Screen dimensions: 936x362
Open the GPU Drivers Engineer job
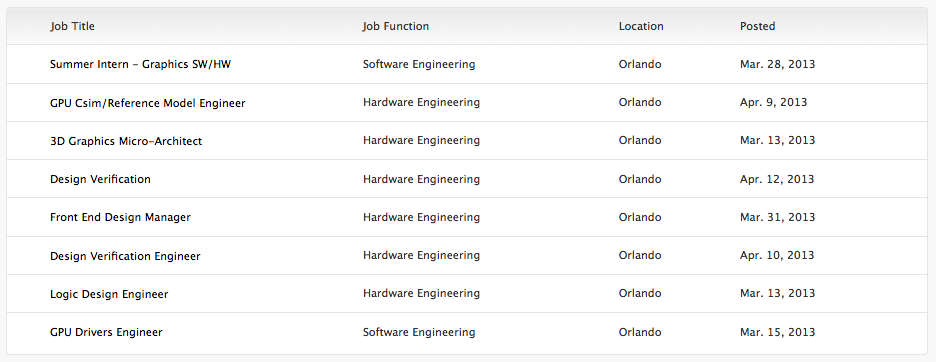point(106,332)
